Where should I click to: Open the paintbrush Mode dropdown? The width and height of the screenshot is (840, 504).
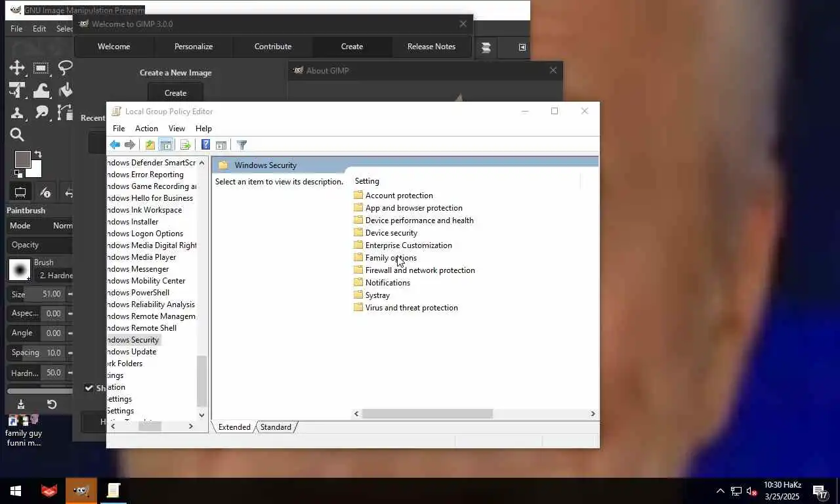click(x=41, y=225)
